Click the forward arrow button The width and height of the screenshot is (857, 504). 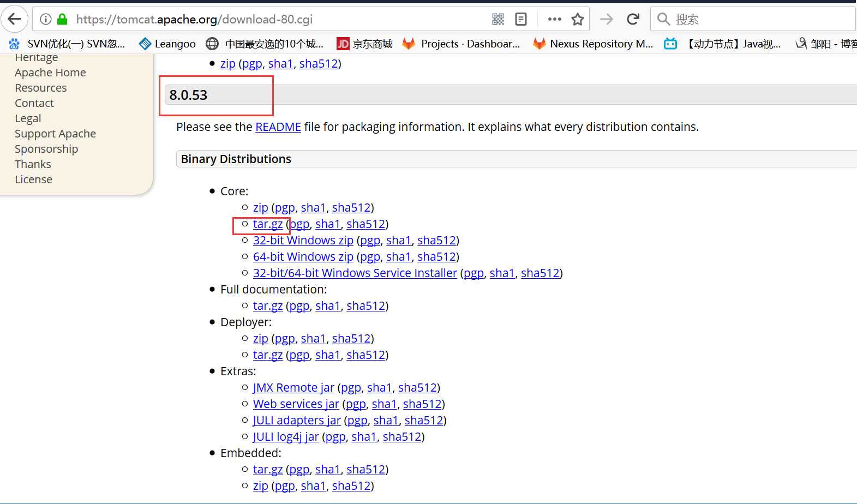pyautogui.click(x=607, y=19)
